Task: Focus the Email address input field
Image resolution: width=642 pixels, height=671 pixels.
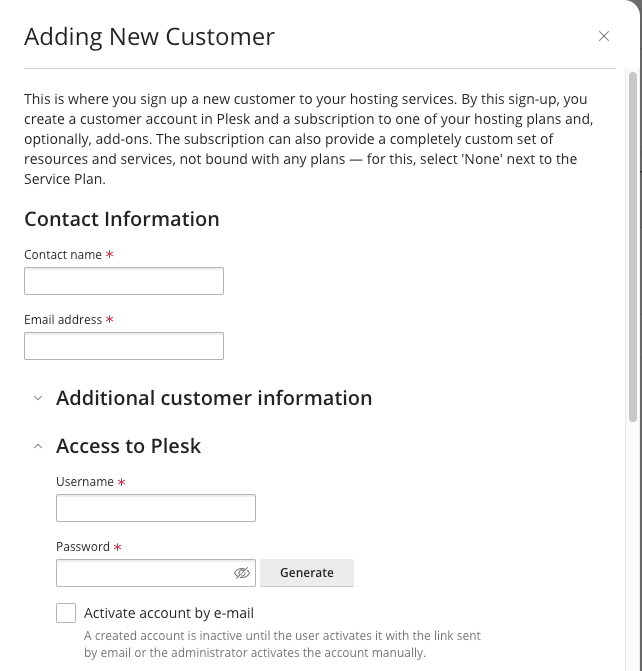Action: point(124,346)
